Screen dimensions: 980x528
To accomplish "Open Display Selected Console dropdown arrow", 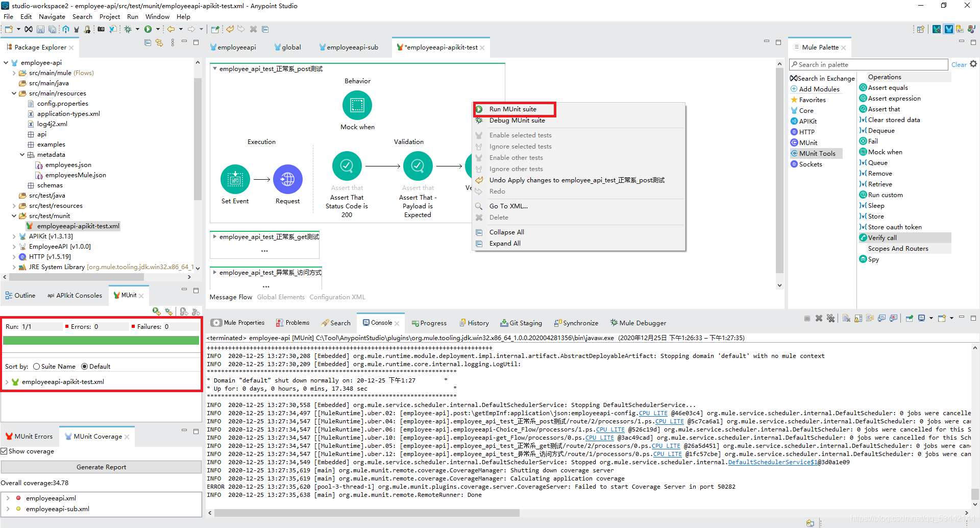I will tap(932, 318).
